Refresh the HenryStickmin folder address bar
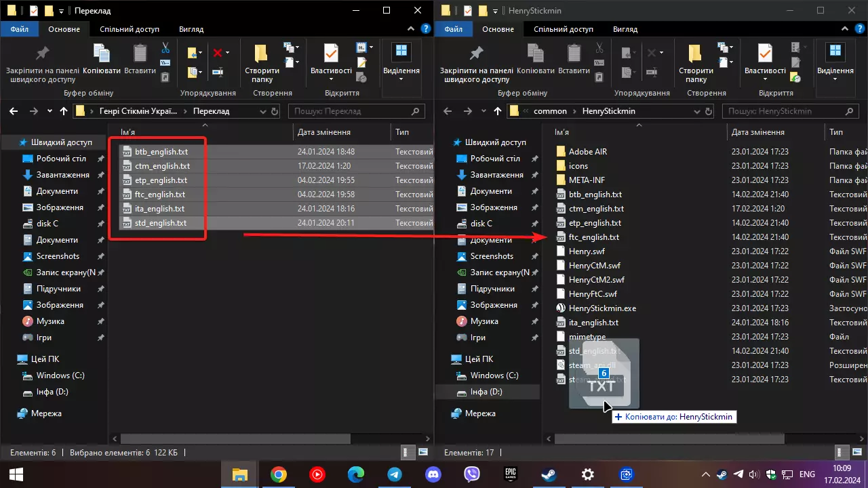This screenshot has width=868, height=488. click(709, 111)
